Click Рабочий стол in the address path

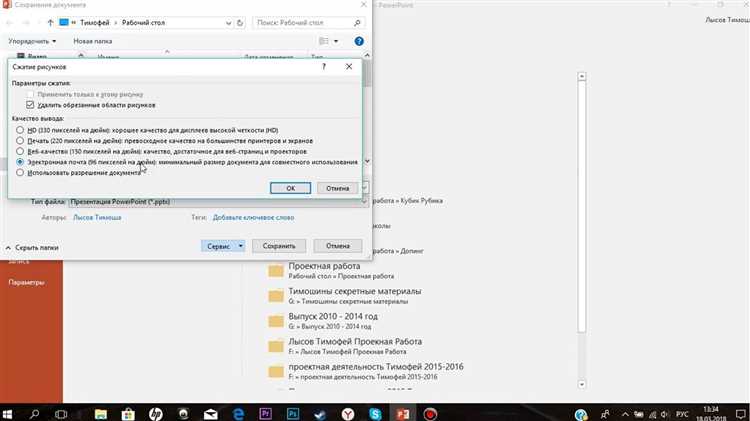coord(143,22)
